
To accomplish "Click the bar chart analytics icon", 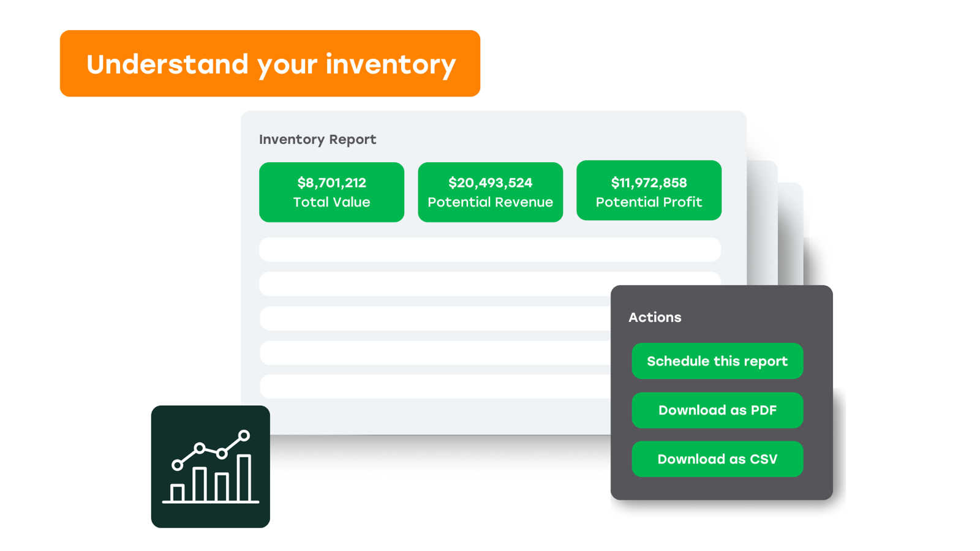I will point(211,467).
